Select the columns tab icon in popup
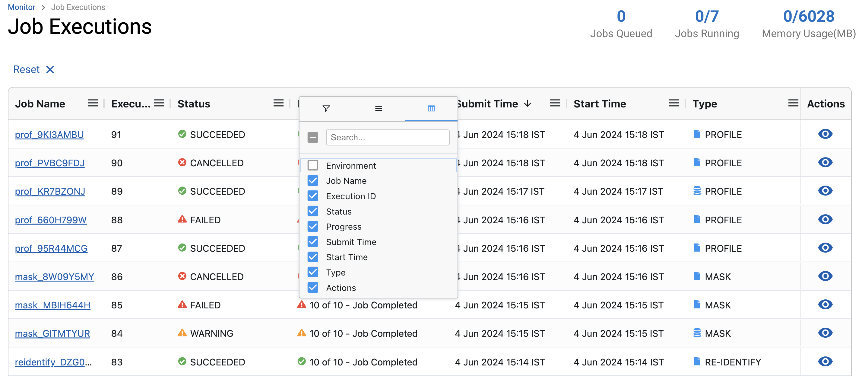 click(431, 109)
